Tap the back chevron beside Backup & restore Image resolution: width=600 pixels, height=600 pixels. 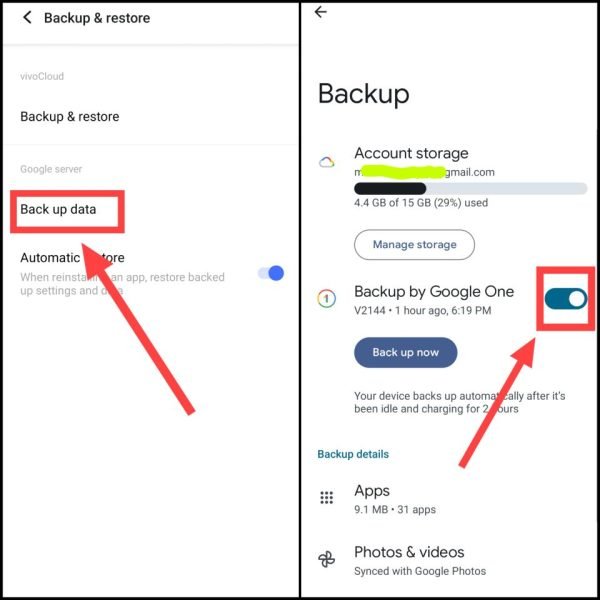(27, 17)
